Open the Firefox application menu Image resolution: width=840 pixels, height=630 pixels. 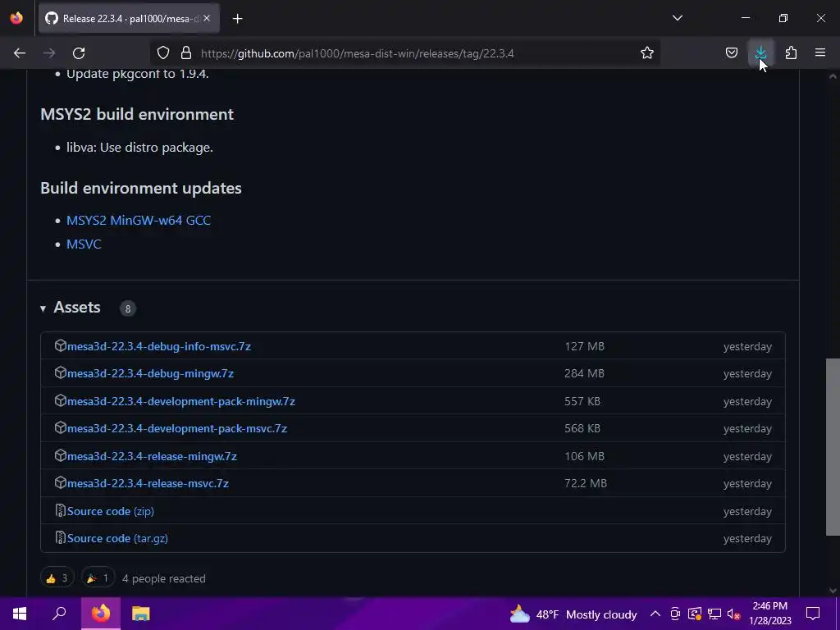(820, 53)
